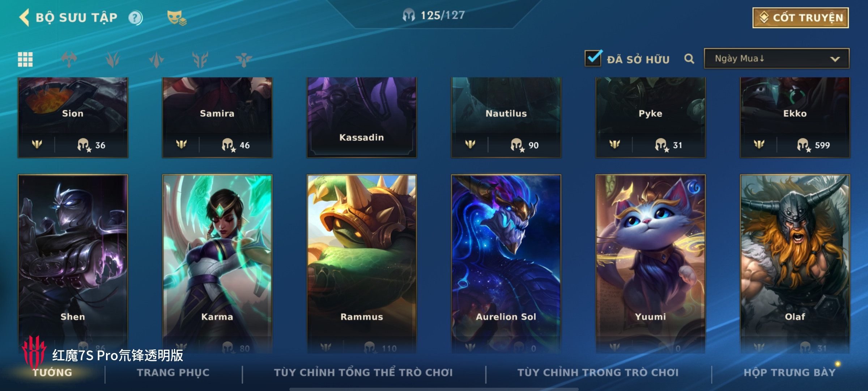Select the fourth role filter icon
The height and width of the screenshot is (391, 868).
coord(200,59)
